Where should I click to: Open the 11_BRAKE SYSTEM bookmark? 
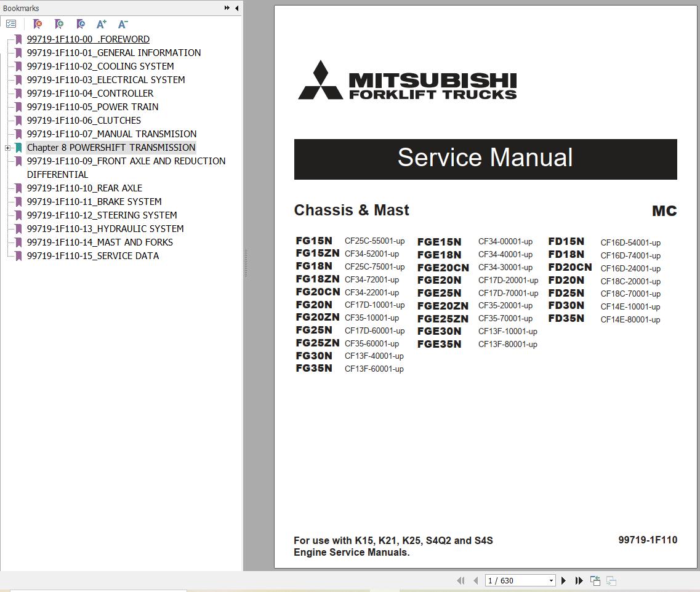(x=94, y=202)
